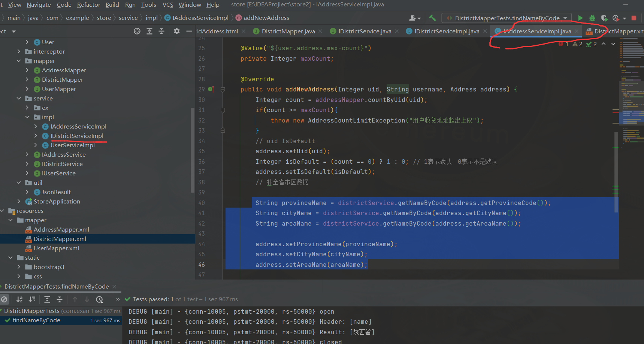644x344 pixels.
Task: Toggle fold end marker at line 33
Action: coord(223,130)
